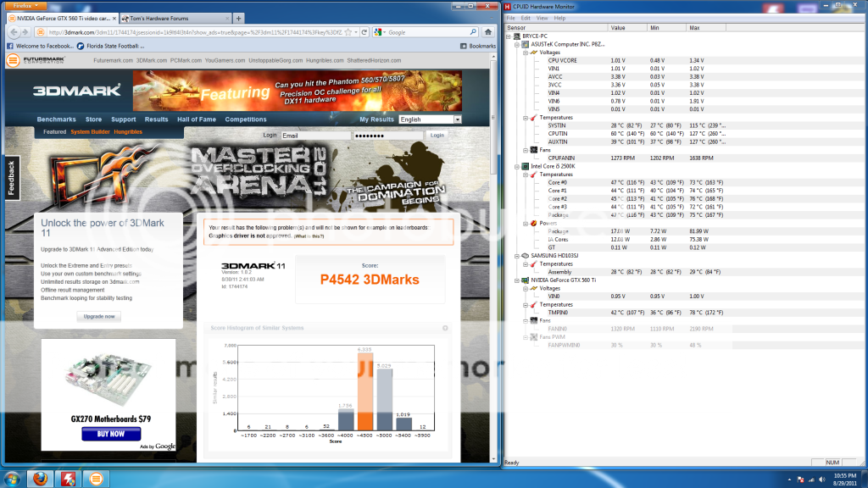Click the Temperatures thermometer icon under ASUSTeK
This screenshot has width=868, height=488.
click(x=532, y=118)
